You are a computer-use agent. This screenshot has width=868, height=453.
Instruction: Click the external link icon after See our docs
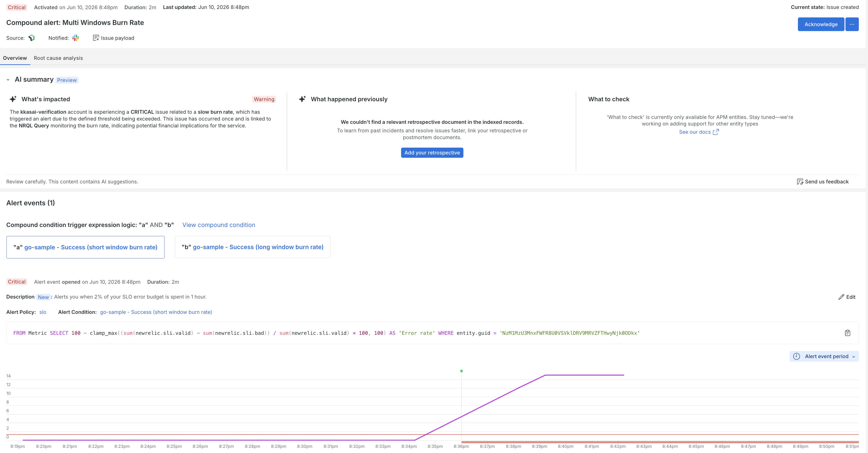point(716,132)
